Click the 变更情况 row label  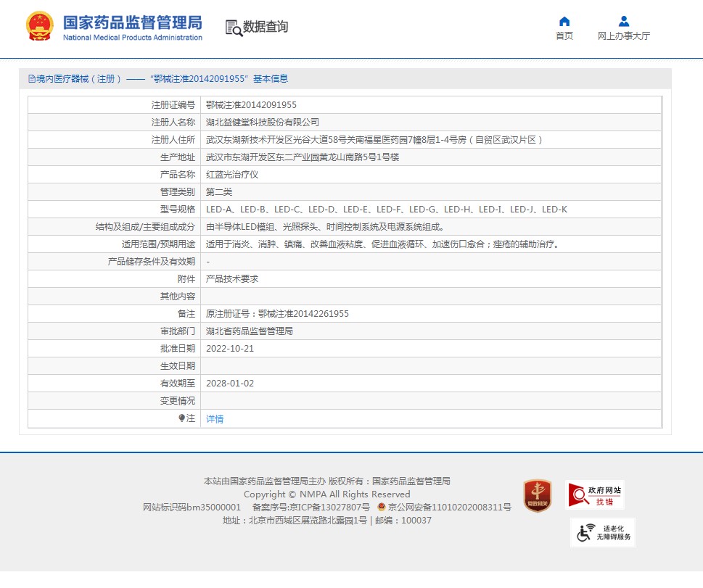click(x=178, y=401)
